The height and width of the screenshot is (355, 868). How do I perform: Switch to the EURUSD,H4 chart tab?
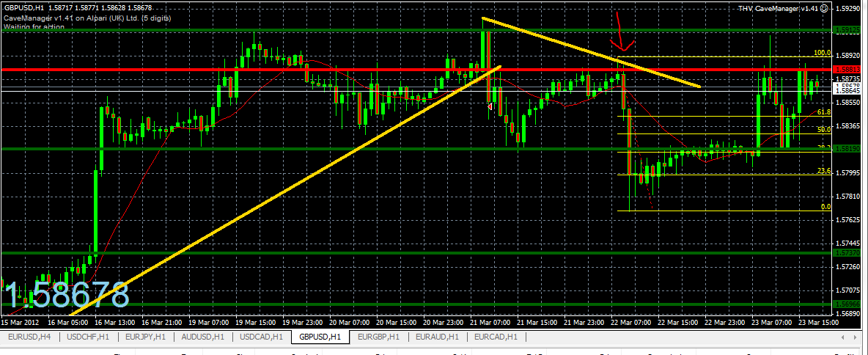coord(28,336)
